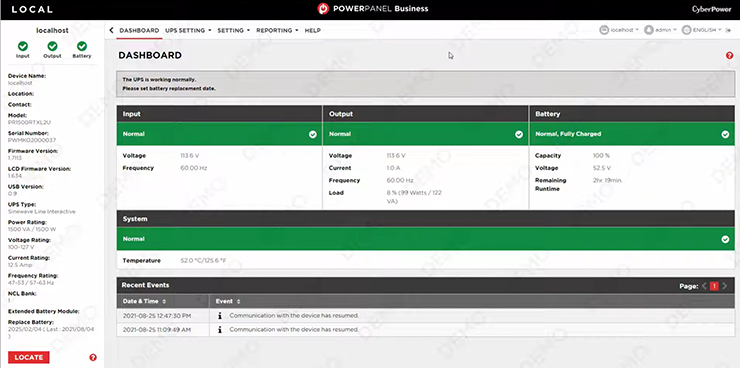The width and height of the screenshot is (740, 368).
Task: Click firmware version value 1.7113
Action: pyautogui.click(x=15, y=158)
